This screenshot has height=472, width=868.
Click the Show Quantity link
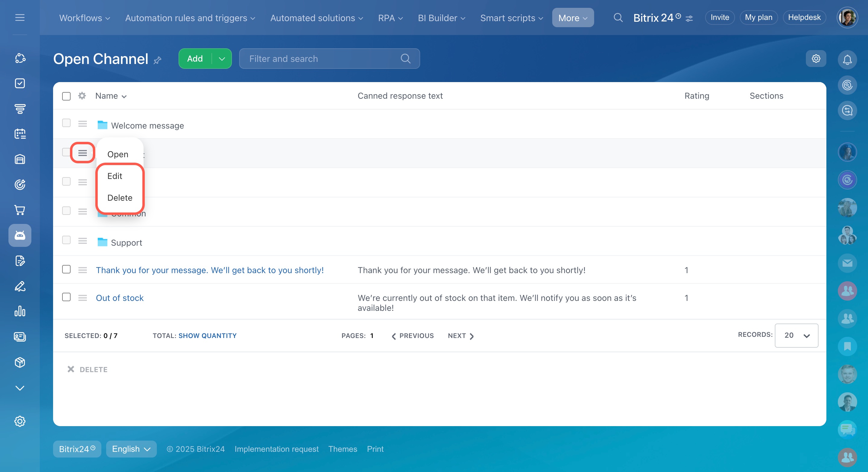(x=207, y=336)
